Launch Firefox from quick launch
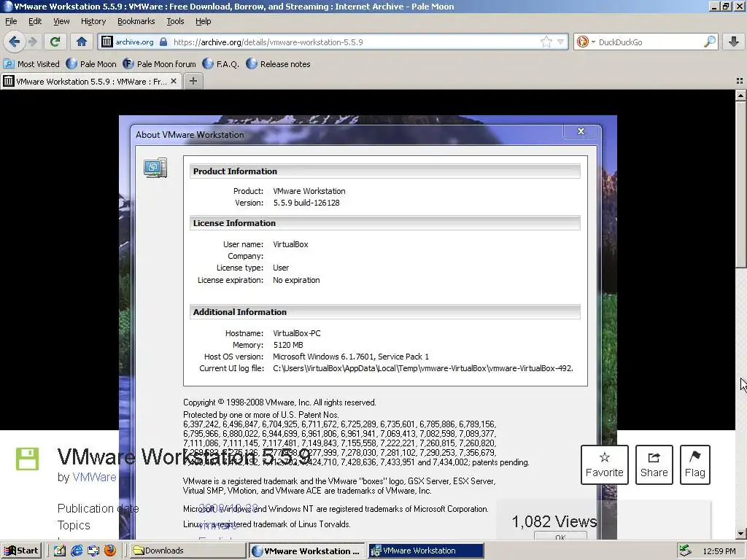Screen dimensions: 747x560 pyautogui.click(x=110, y=551)
